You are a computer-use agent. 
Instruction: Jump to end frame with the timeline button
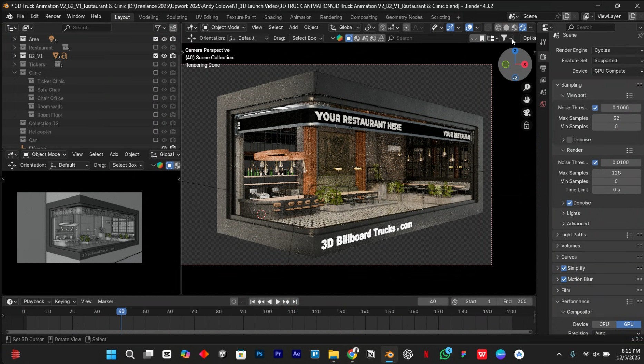coord(294,301)
